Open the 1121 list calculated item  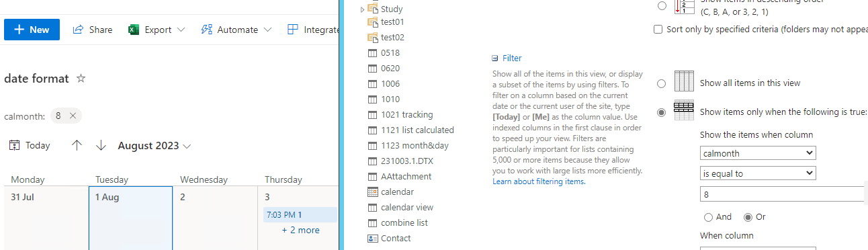tap(417, 130)
